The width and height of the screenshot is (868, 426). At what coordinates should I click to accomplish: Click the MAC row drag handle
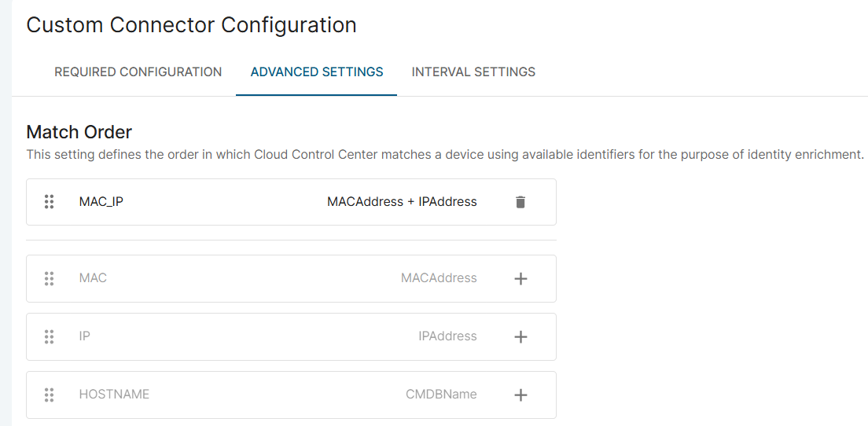tap(50, 278)
